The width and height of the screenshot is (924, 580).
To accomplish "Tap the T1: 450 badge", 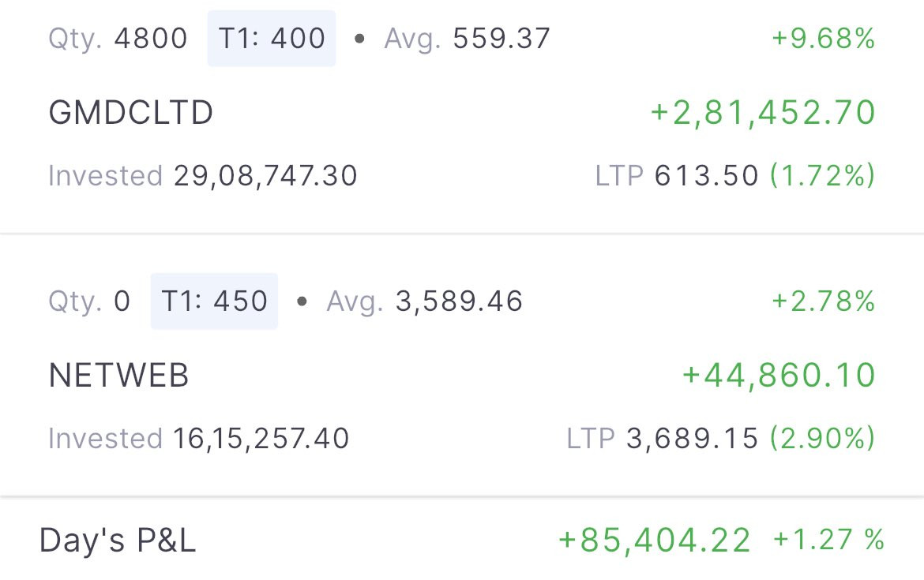I will tap(215, 301).
